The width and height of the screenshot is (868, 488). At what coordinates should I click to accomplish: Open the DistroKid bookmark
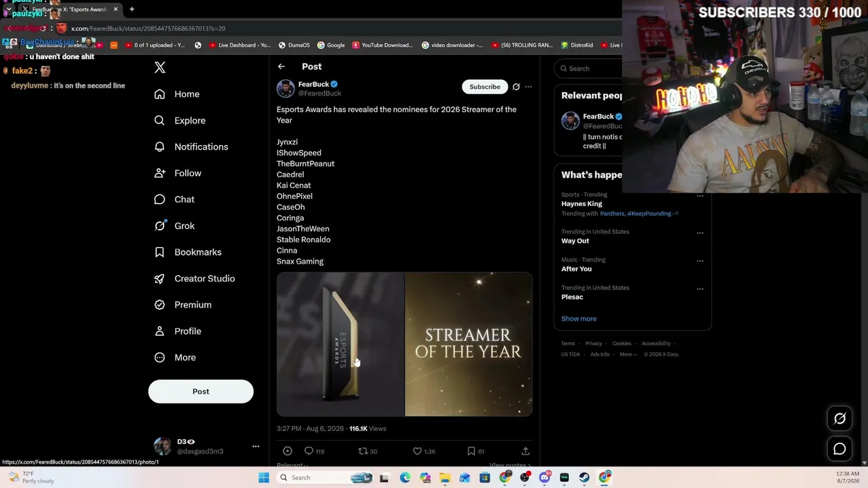(x=576, y=45)
